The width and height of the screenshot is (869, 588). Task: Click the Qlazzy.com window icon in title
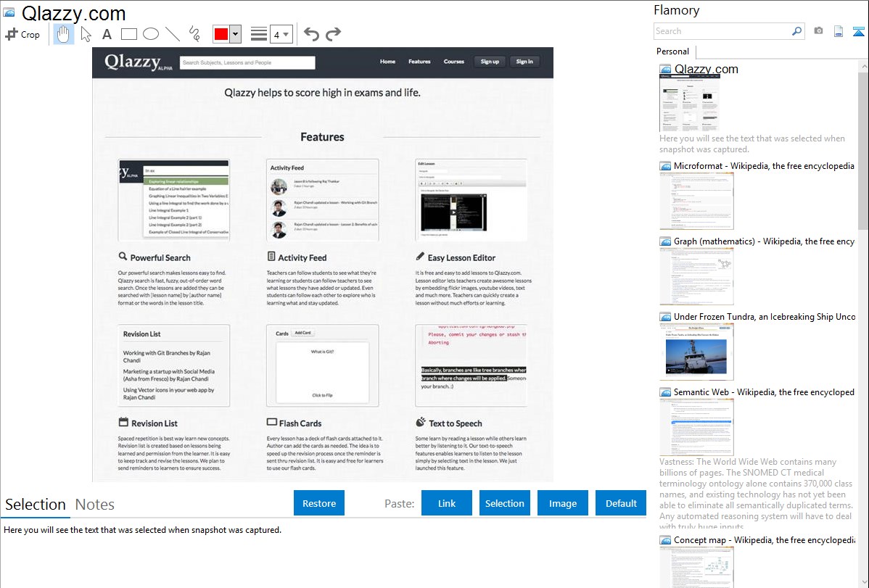coord(9,12)
